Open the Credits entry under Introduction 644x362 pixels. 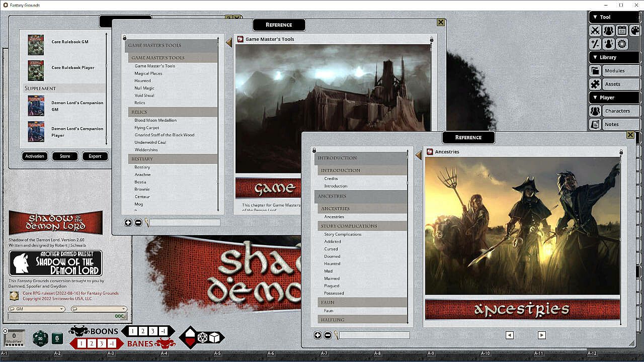pyautogui.click(x=331, y=178)
